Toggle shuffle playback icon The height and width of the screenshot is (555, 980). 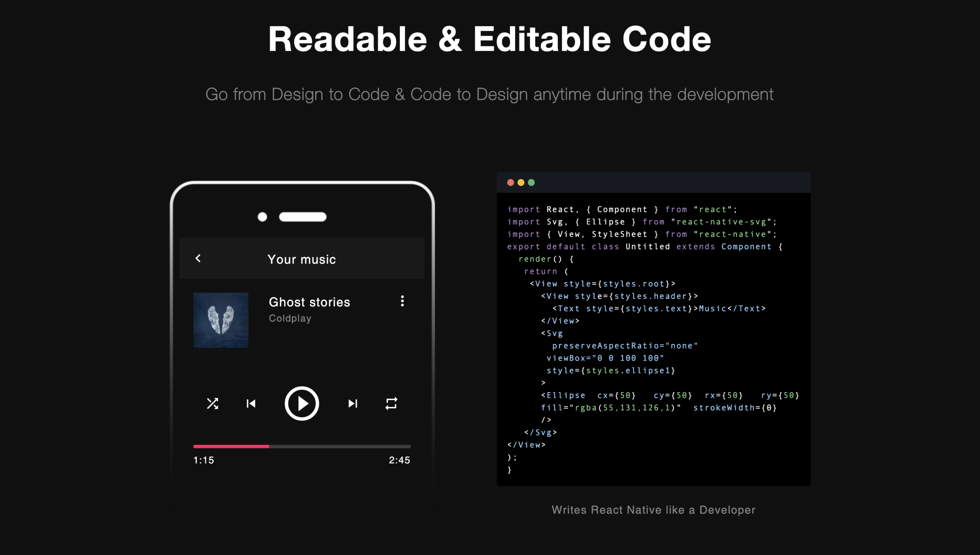(212, 403)
